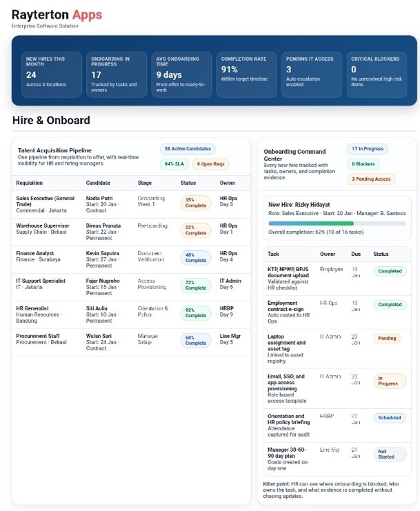Select the 9 Open Reqs badge
The width and height of the screenshot is (420, 511).
coord(210,164)
